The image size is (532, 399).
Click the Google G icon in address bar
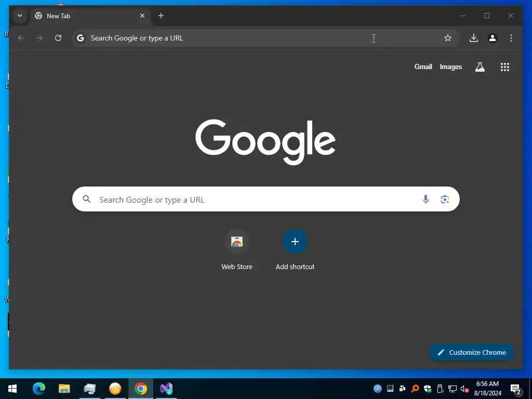pos(81,38)
